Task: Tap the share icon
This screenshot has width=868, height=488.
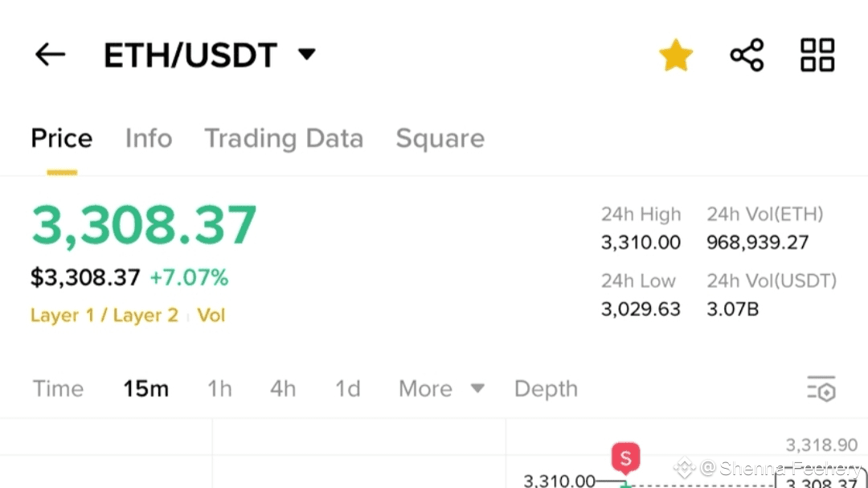Action: [x=747, y=55]
